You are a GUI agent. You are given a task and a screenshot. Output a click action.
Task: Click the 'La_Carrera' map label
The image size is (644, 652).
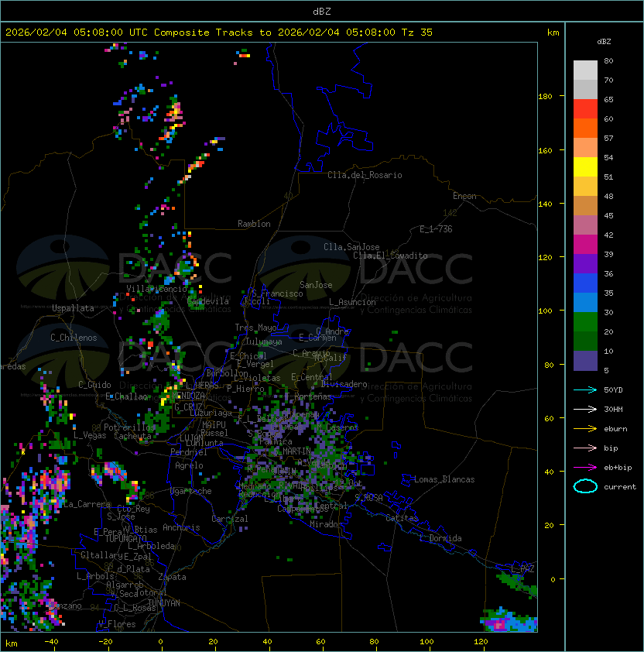[x=87, y=504]
